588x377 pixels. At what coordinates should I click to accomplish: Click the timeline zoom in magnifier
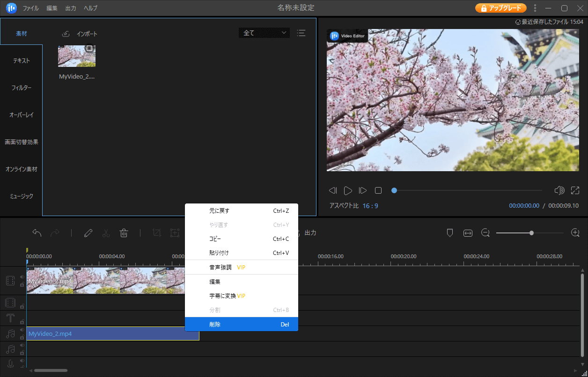[x=575, y=233]
